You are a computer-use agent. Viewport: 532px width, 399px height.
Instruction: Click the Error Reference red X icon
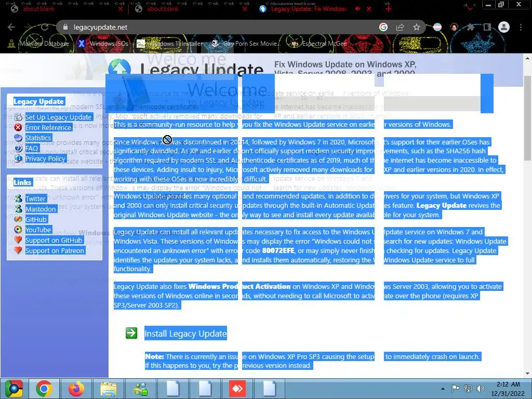[x=18, y=127]
